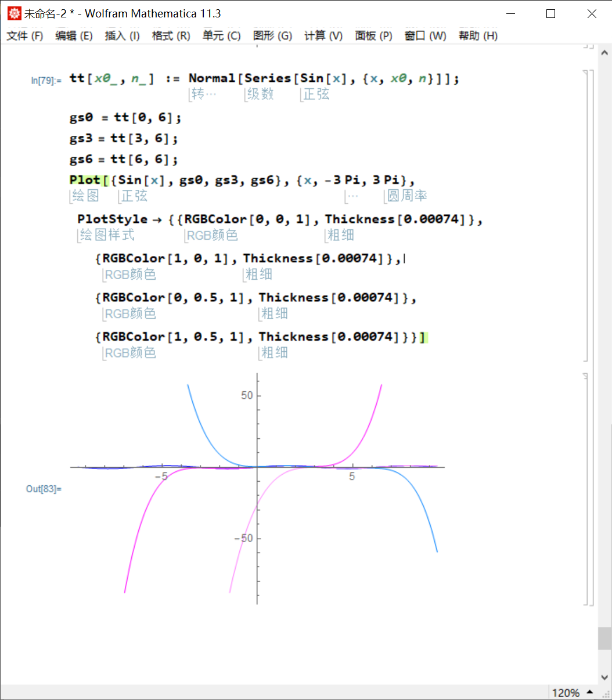
Task: Click the PlotStyle option text
Action: pos(113,219)
